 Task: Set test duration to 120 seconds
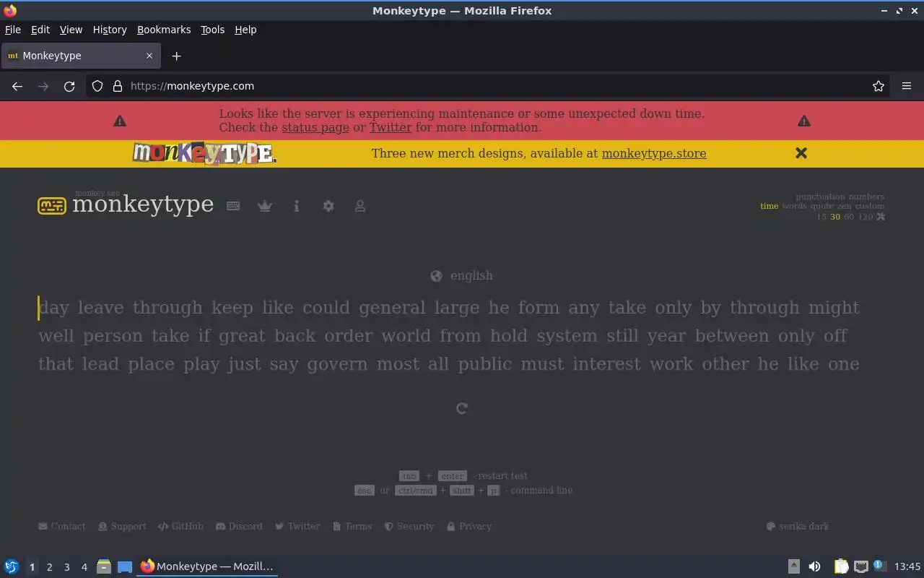click(x=865, y=217)
